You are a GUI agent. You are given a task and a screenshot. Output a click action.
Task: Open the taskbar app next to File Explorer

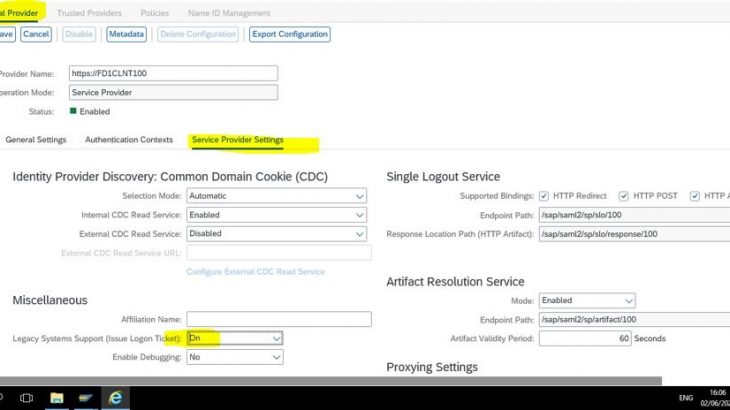85,398
